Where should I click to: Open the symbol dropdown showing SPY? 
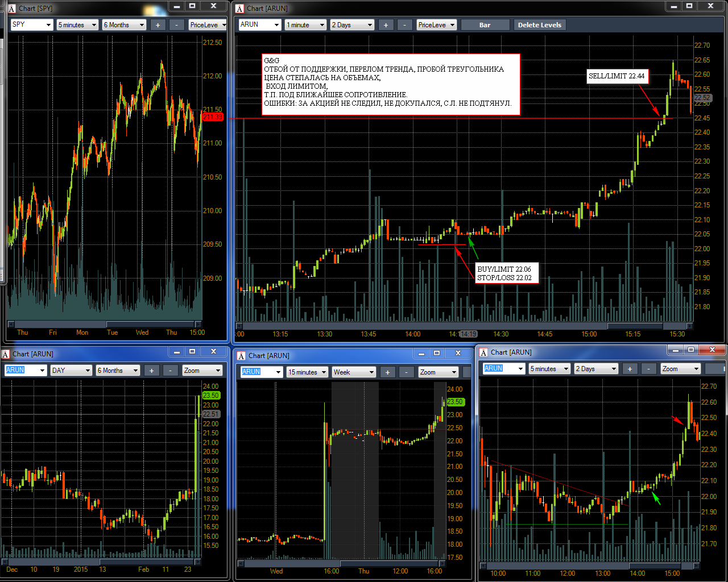pyautogui.click(x=32, y=24)
